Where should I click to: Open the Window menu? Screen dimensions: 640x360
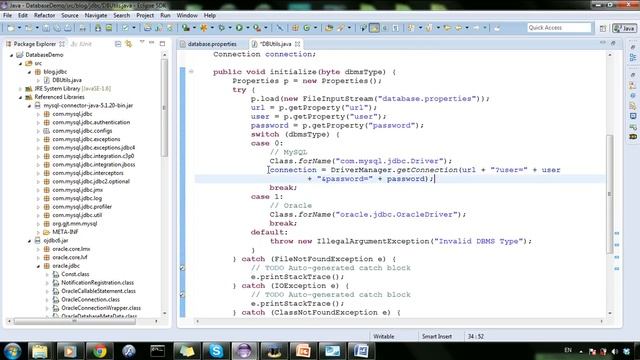point(187,16)
